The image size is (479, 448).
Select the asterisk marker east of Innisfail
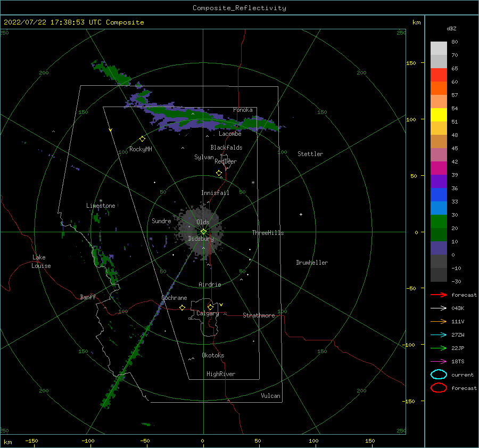pyautogui.click(x=253, y=183)
